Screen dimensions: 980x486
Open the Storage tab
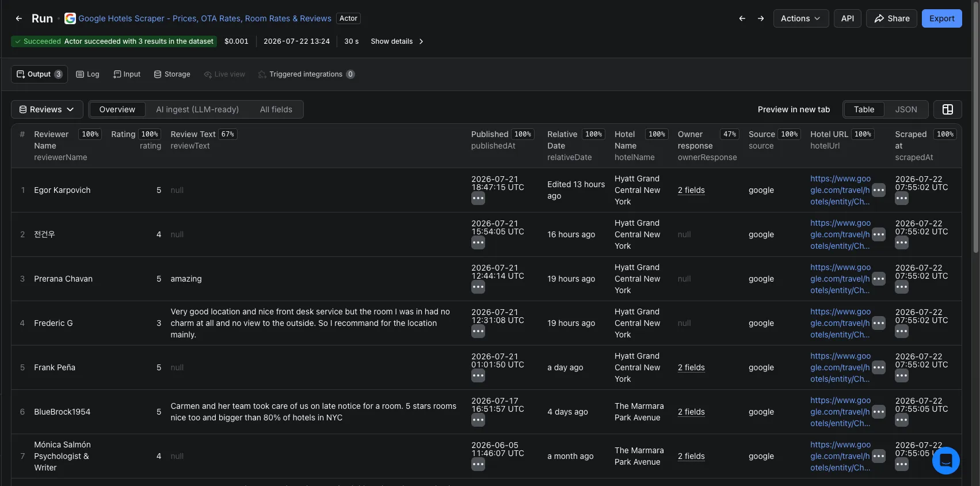pyautogui.click(x=172, y=74)
